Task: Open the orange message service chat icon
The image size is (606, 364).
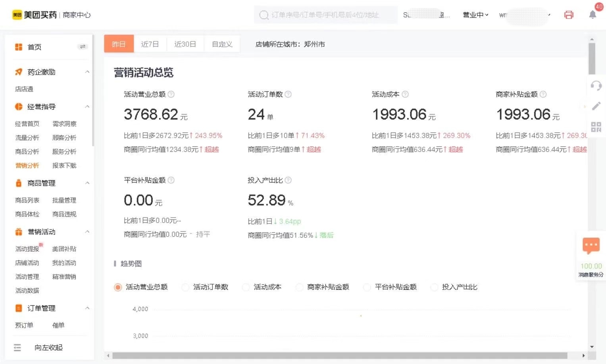Action: point(591,246)
